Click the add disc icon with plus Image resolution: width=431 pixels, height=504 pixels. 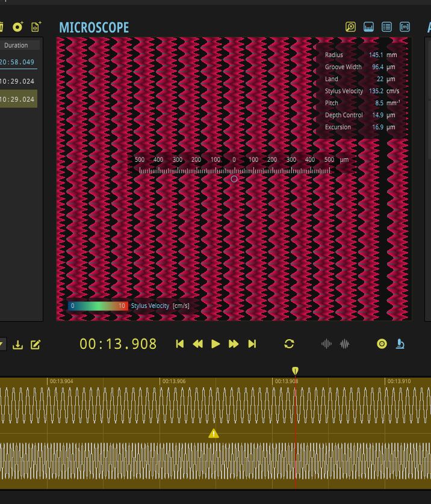[18, 26]
